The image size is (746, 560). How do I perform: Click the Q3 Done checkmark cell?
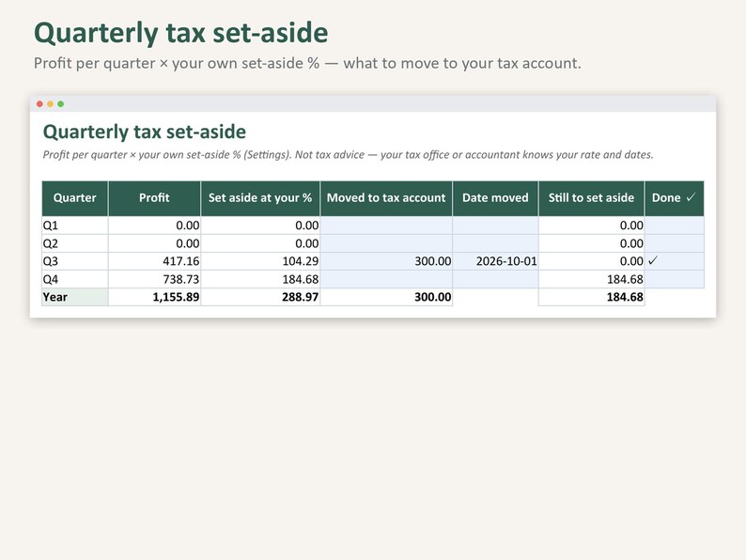(x=675, y=261)
